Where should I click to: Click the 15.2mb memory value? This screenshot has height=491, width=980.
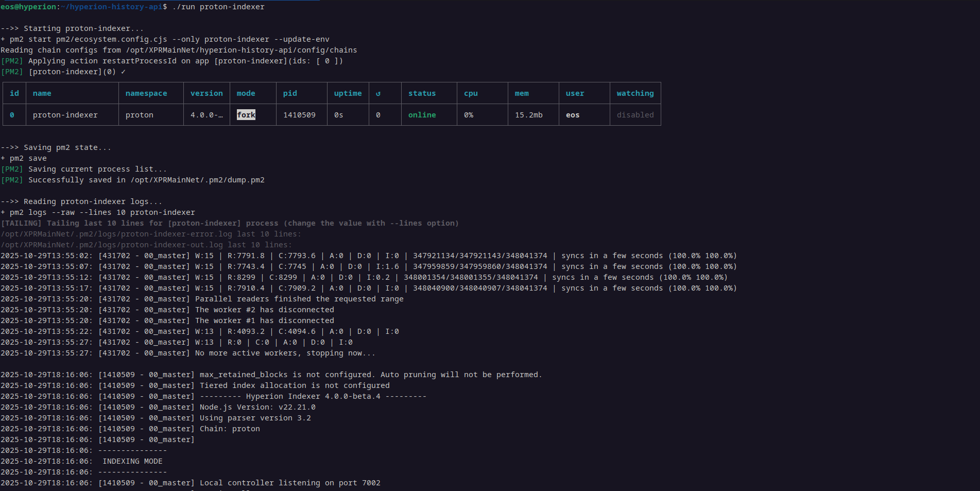[x=528, y=115]
